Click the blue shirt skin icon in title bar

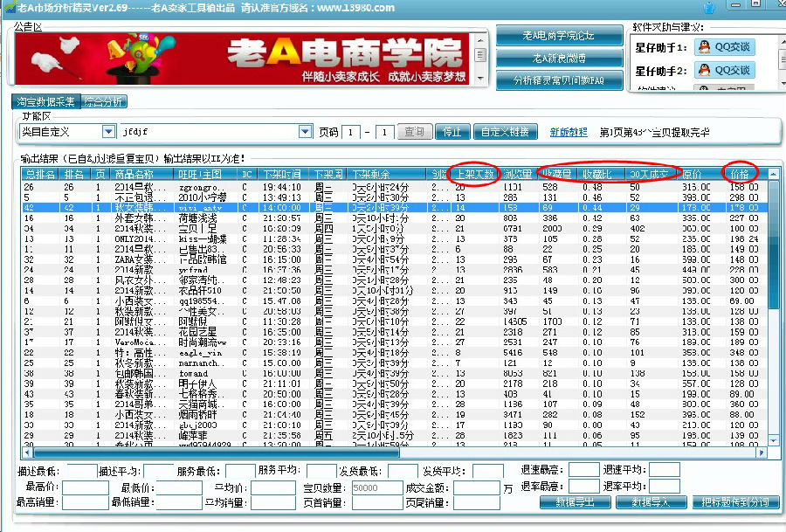pos(709,7)
